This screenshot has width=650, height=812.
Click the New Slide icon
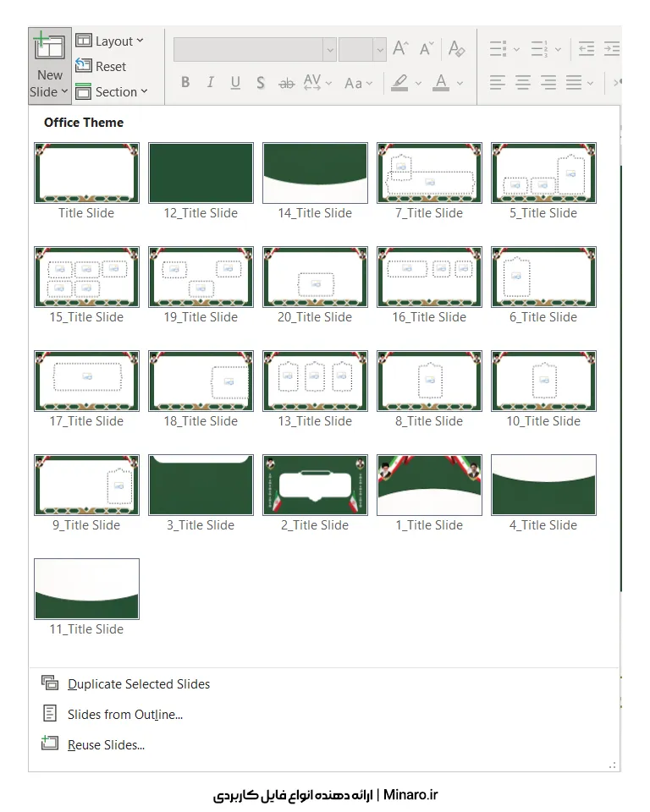coord(49,46)
